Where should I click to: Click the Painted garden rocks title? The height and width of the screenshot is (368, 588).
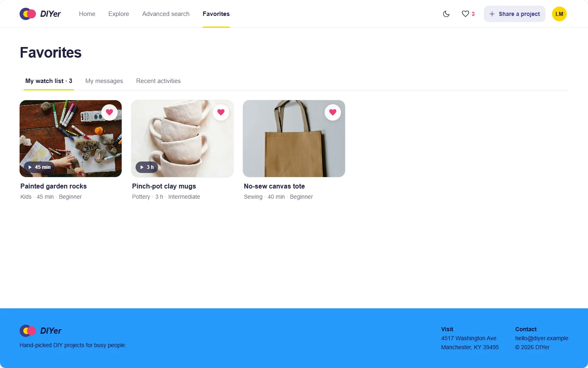[x=53, y=186]
